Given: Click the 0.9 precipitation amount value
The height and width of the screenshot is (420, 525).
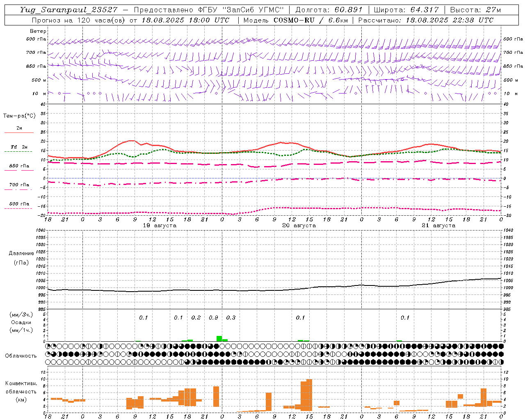Looking at the screenshot, I should coord(213,317).
